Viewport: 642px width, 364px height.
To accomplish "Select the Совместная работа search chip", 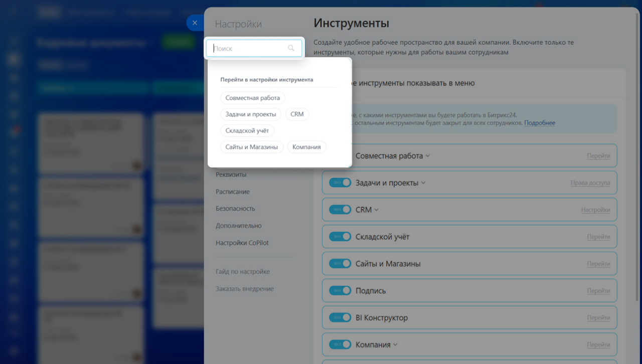I will point(253,98).
